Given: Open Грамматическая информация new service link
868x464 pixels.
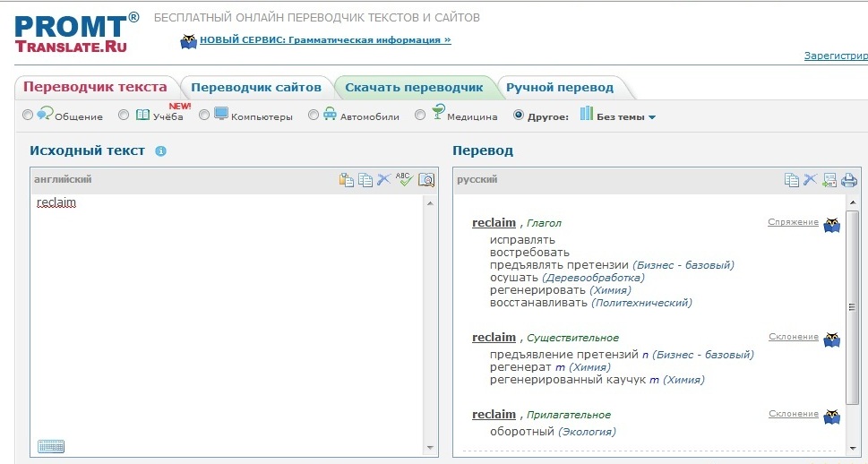Looking at the screenshot, I should 324,40.
